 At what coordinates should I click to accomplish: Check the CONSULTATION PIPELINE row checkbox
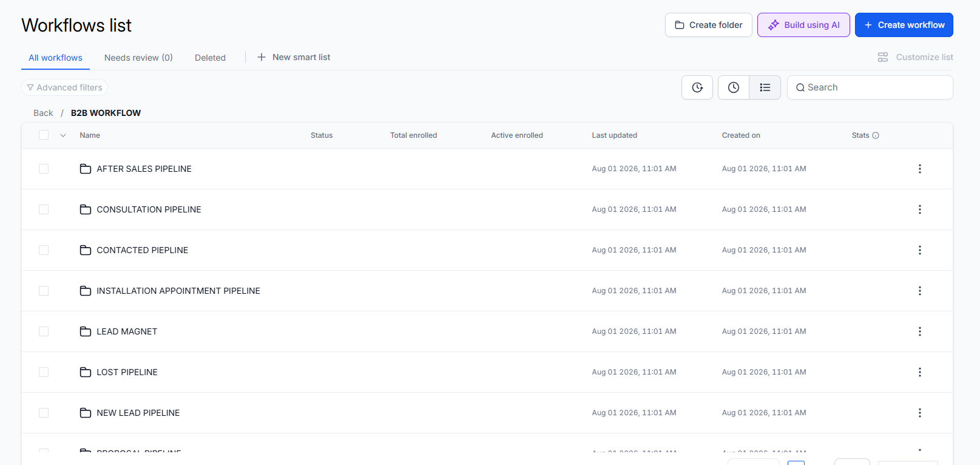(x=44, y=209)
